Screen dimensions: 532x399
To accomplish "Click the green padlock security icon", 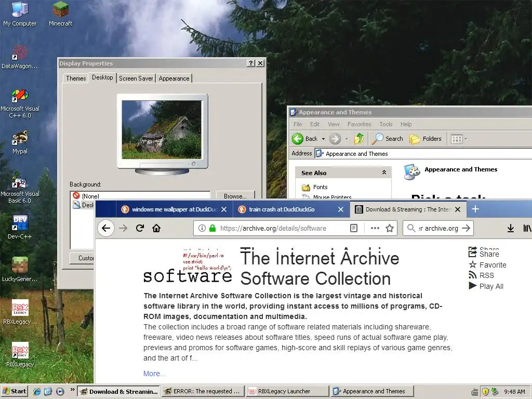I will 212,228.
